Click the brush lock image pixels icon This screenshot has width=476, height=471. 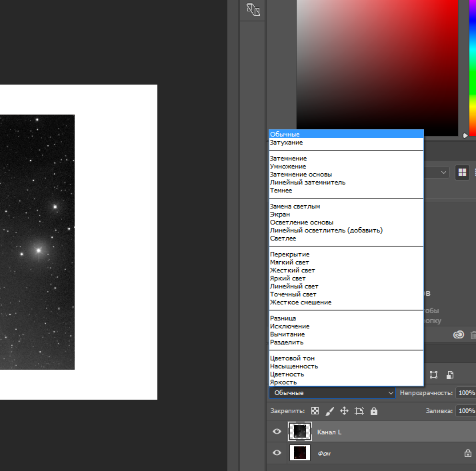click(x=329, y=411)
